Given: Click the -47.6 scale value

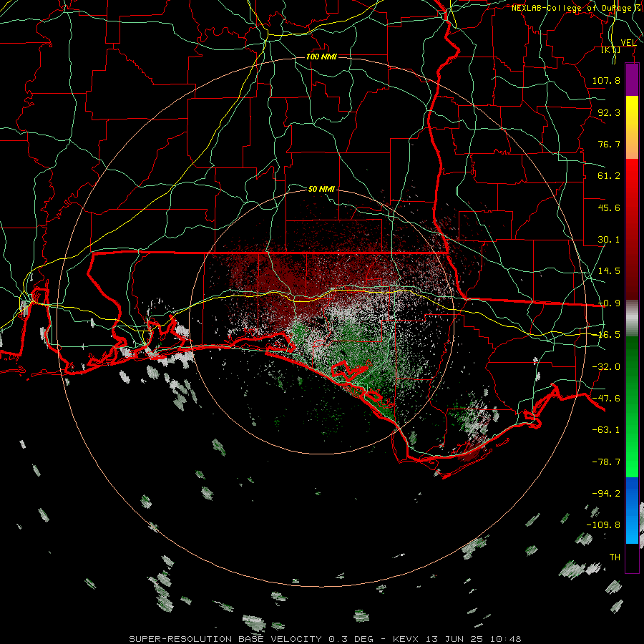Looking at the screenshot, I should coord(606,399).
